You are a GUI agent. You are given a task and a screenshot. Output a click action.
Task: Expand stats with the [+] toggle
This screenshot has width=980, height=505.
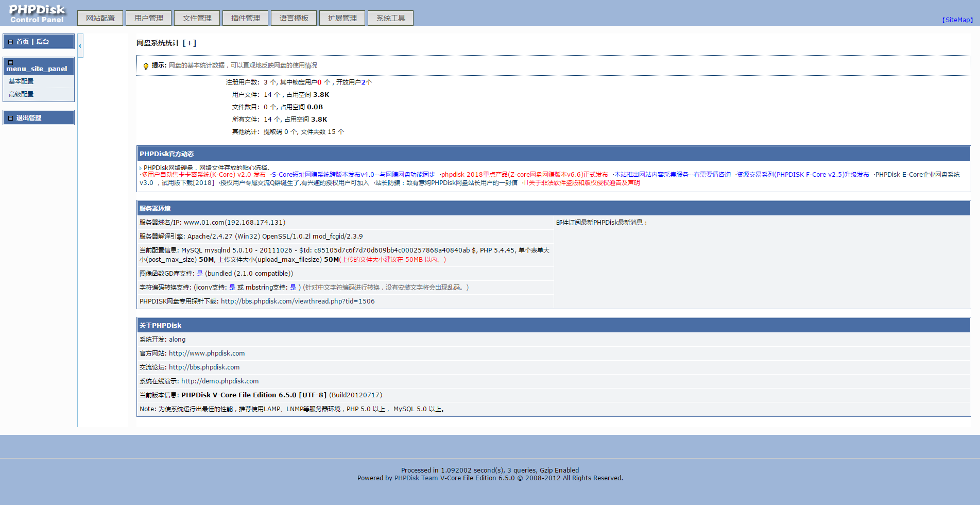click(x=190, y=43)
